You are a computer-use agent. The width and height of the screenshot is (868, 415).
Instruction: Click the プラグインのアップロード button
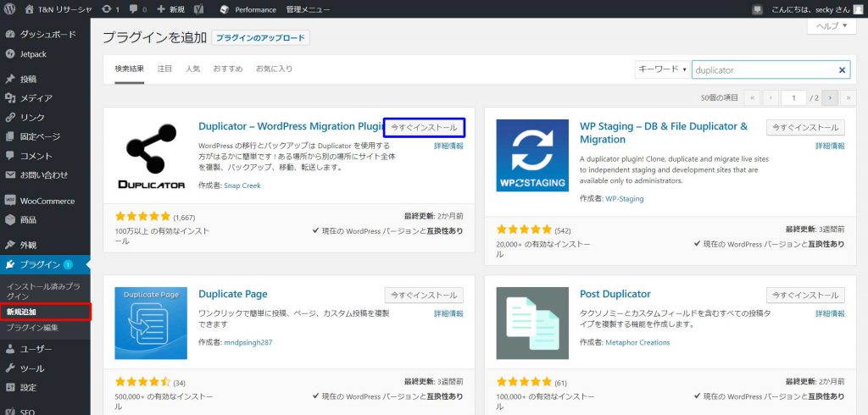coord(260,38)
